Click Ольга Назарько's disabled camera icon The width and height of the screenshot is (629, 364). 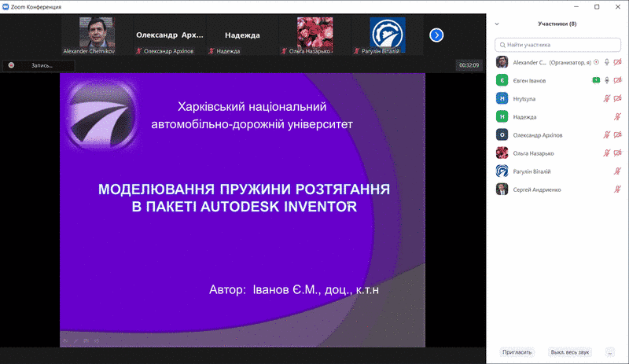point(617,153)
